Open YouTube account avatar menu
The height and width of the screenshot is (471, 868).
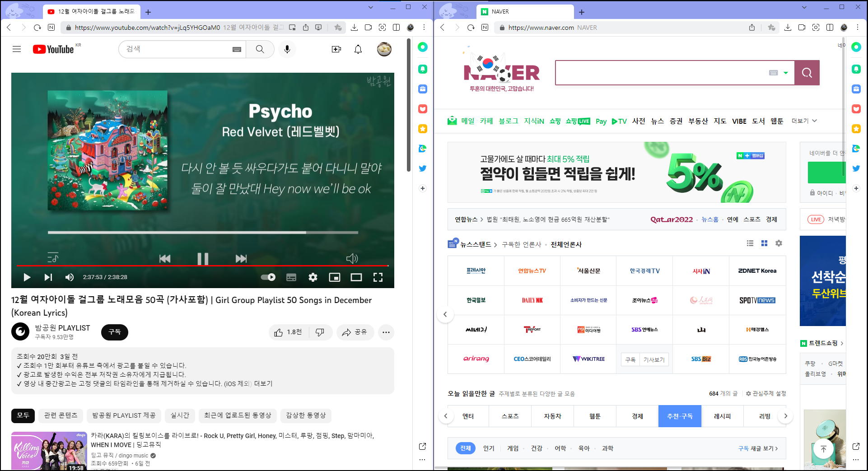[384, 49]
